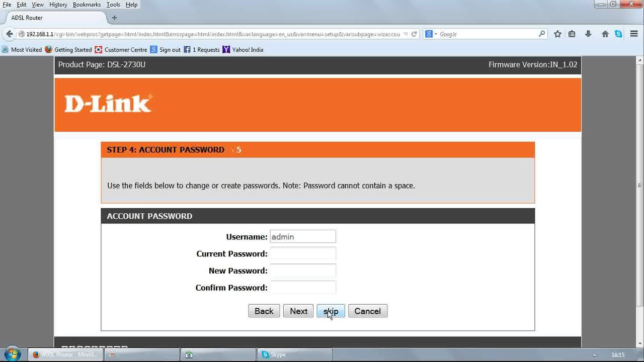Viewport: 644px width, 362px height.
Task: Click Product Page: DSL-2730U text
Action: [102, 64]
